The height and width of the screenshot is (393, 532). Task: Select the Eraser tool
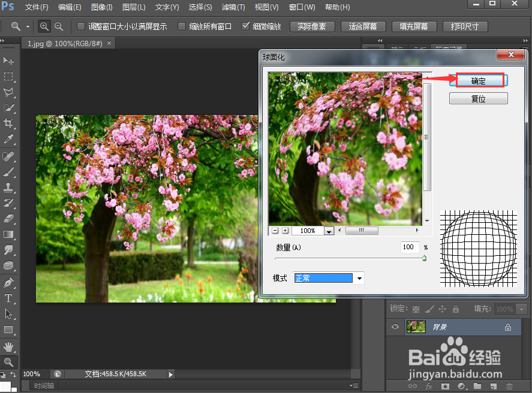[x=8, y=219]
